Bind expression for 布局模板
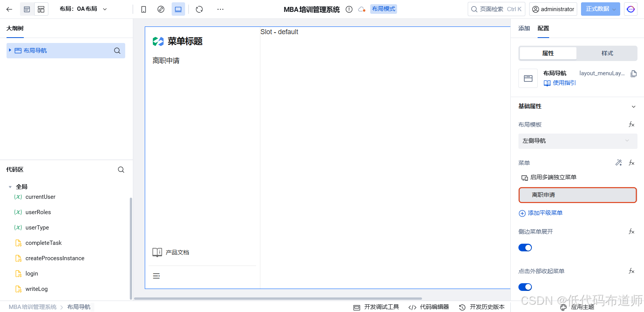 (631, 124)
